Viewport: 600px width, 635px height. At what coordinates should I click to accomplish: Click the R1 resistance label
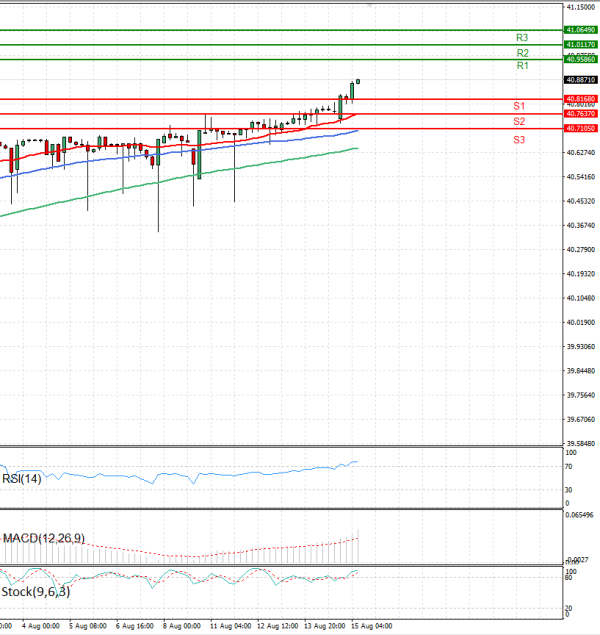(523, 66)
